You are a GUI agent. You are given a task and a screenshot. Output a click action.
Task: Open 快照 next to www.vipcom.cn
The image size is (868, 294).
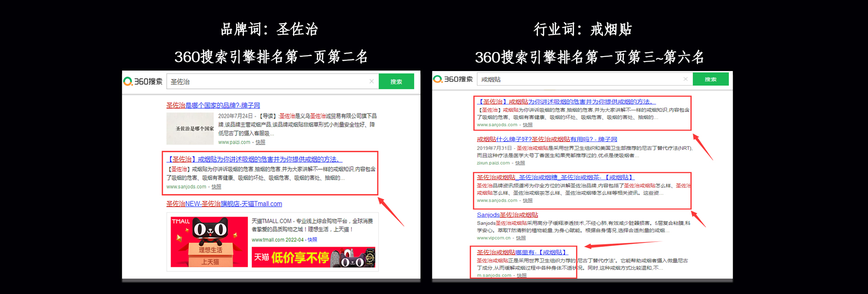tap(521, 238)
